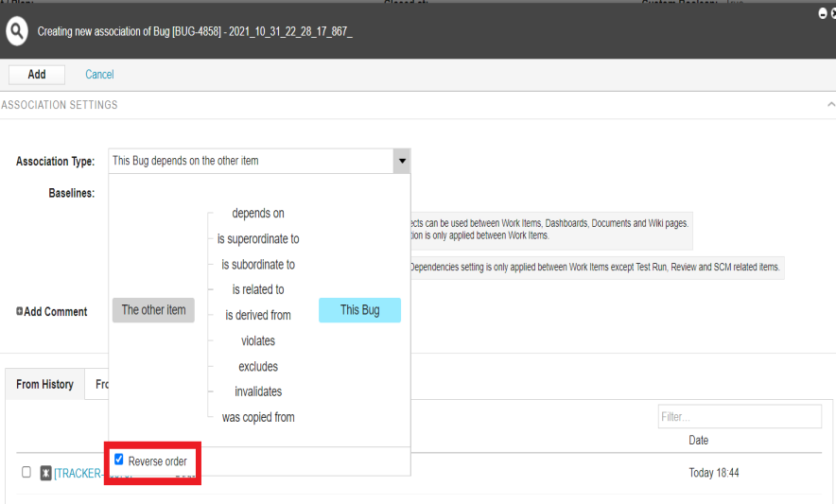Click the Date column header

[698, 441]
